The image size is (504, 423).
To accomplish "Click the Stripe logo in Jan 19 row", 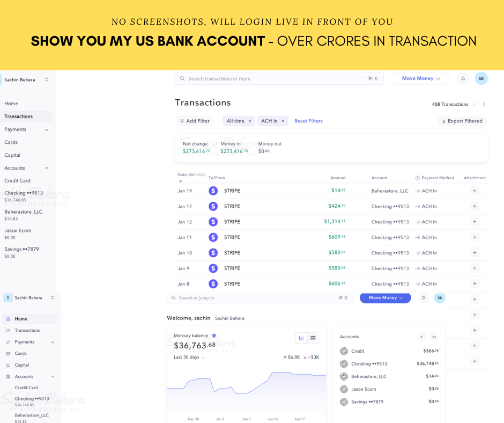I will 213,191.
